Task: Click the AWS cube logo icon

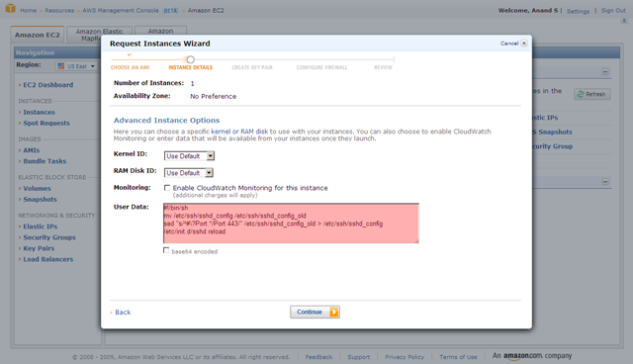Action: 11,9
